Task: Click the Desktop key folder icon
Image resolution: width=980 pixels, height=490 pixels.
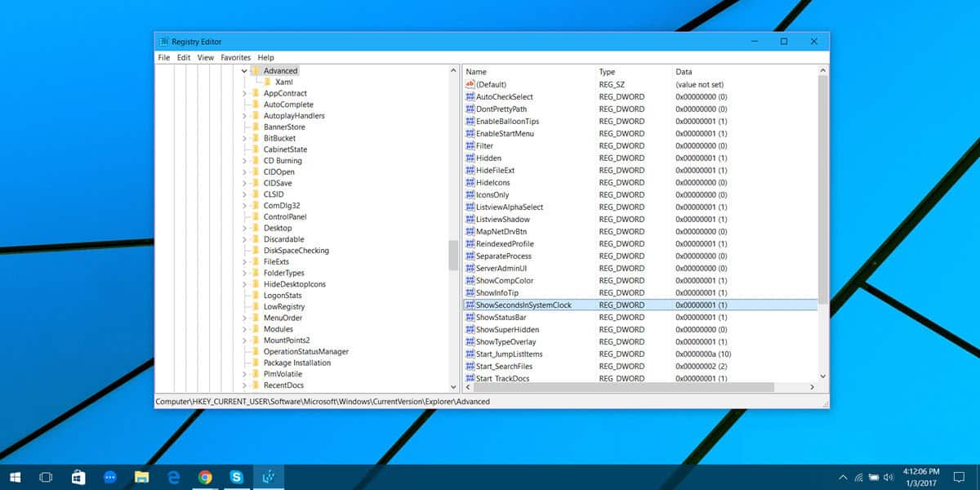Action: [256, 228]
